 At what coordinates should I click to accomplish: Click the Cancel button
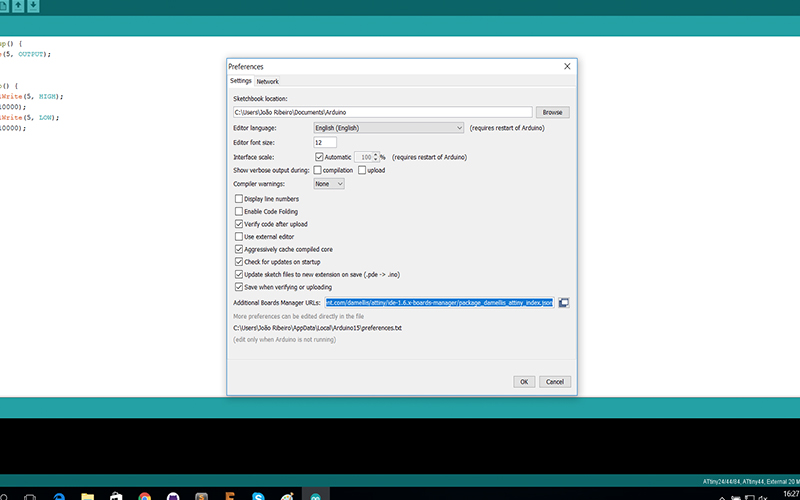(555, 382)
